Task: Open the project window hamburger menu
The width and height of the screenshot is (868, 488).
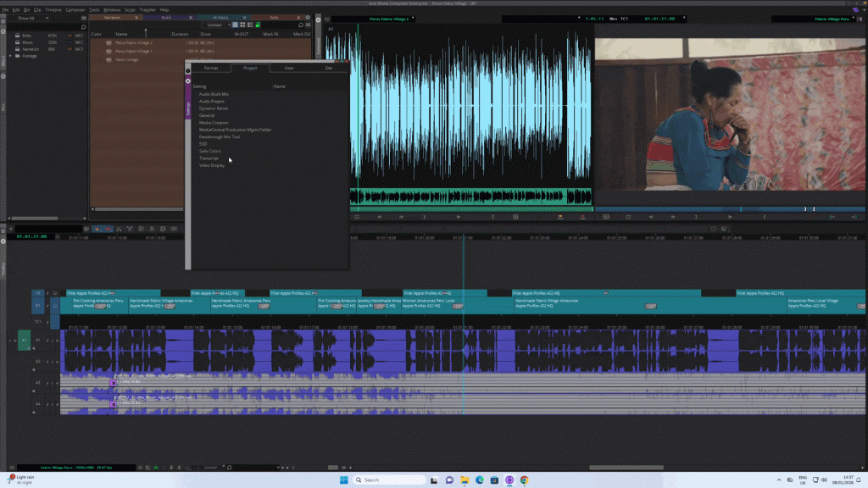Action: (82, 17)
